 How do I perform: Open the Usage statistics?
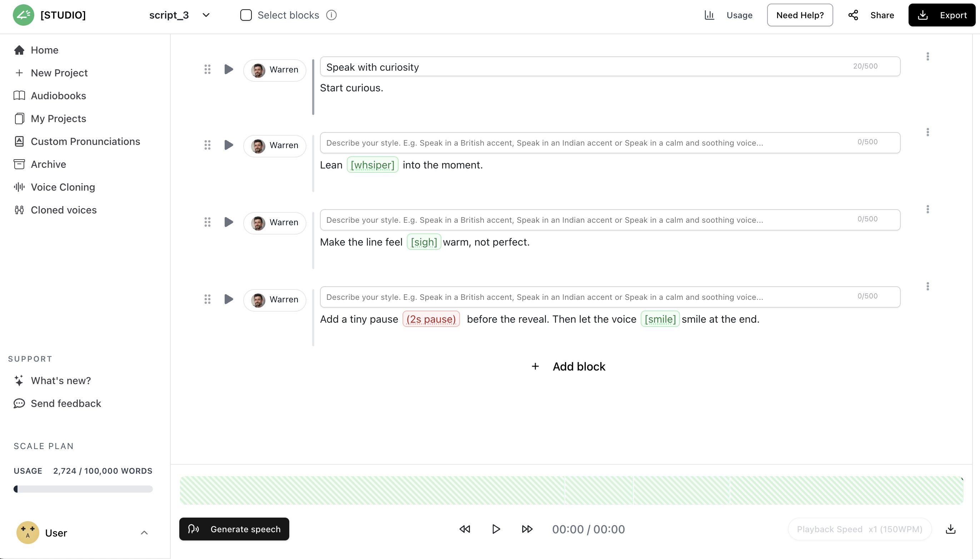coord(729,15)
